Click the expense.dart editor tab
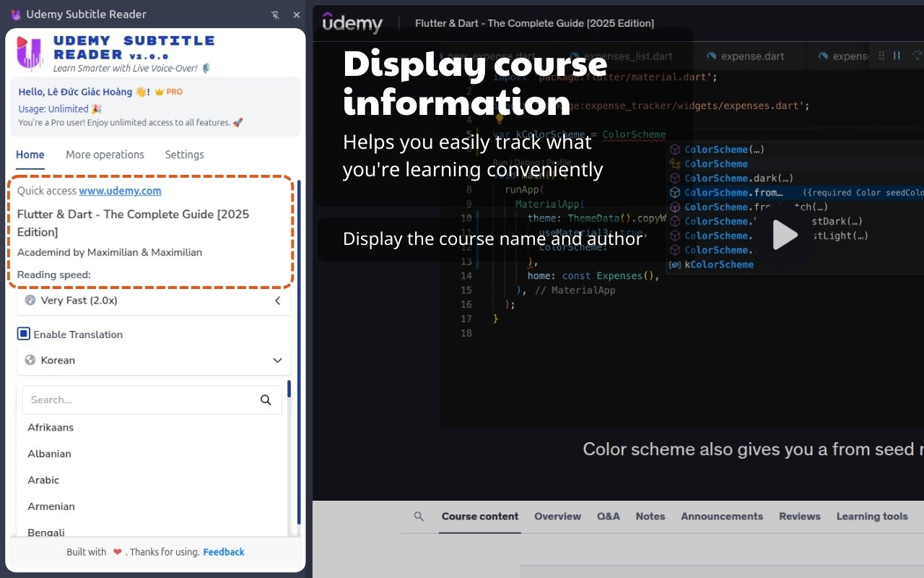This screenshot has height=578, width=924. pos(746,56)
